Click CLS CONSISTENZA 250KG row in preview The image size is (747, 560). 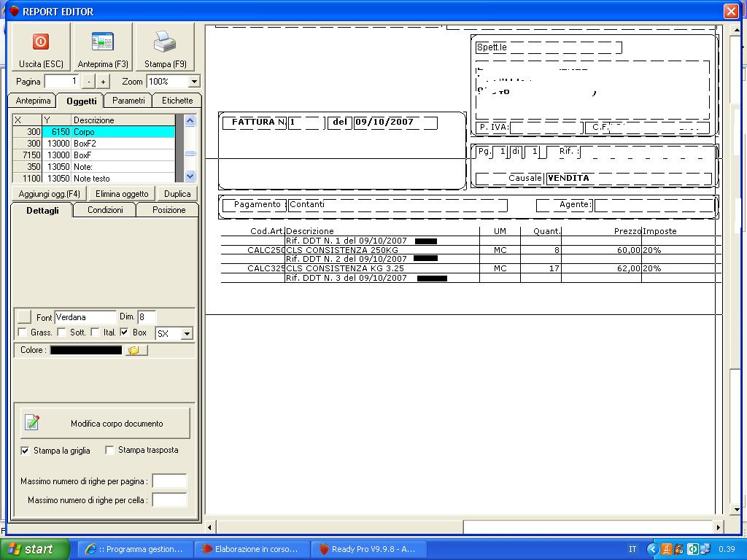pos(341,250)
